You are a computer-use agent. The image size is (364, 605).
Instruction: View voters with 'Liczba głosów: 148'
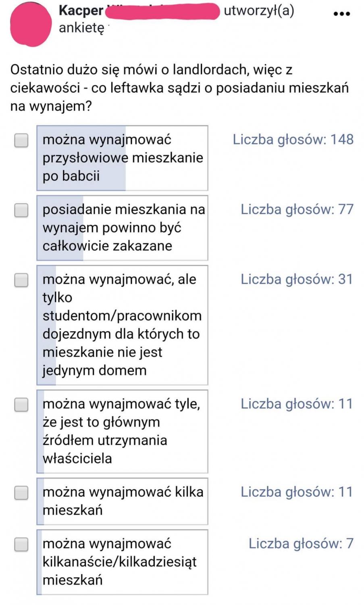click(x=293, y=140)
